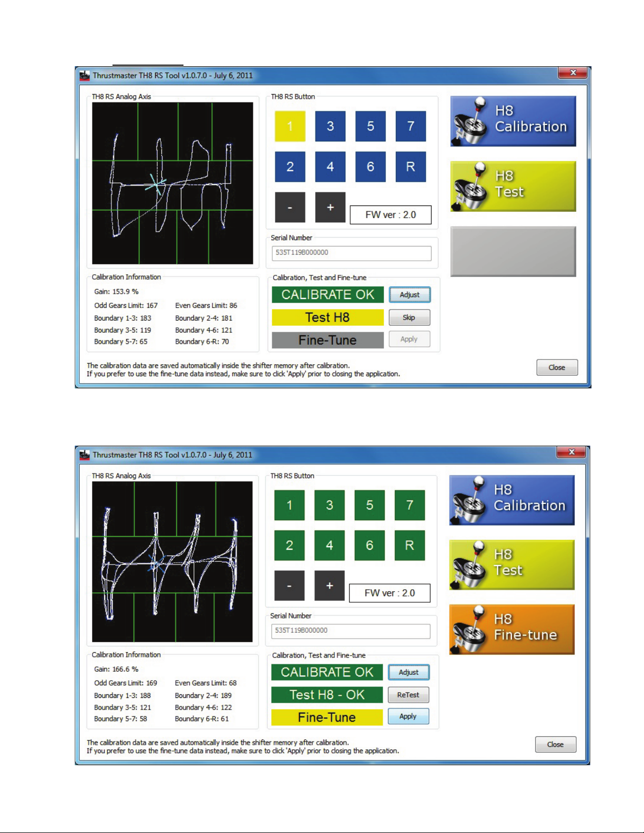Click green gear 1 button in bottom window

click(x=289, y=505)
